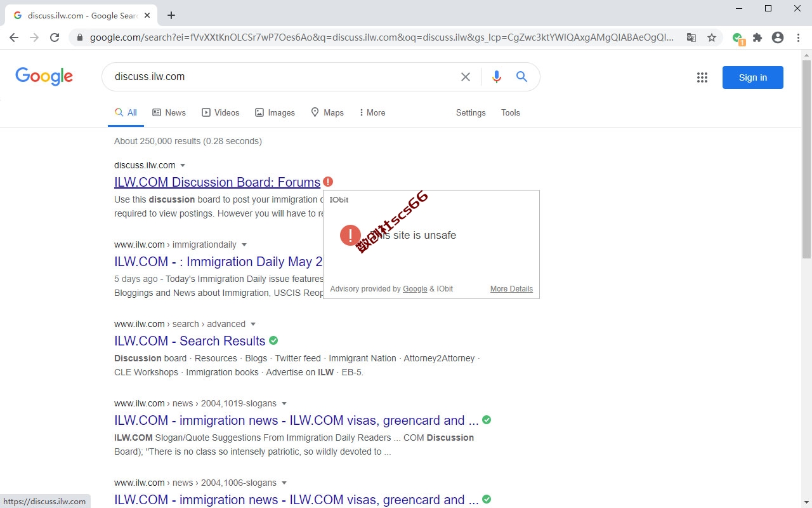Switch to the Maps tab
This screenshot has width=812, height=508.
327,112
